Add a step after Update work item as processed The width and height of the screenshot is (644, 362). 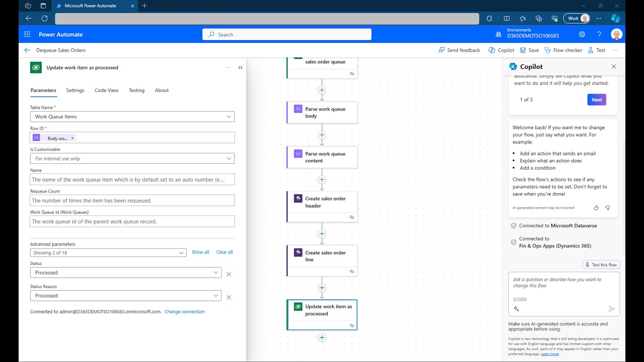[x=322, y=338]
